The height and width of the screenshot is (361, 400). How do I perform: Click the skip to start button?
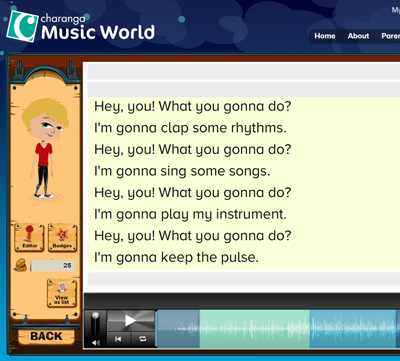tap(118, 339)
